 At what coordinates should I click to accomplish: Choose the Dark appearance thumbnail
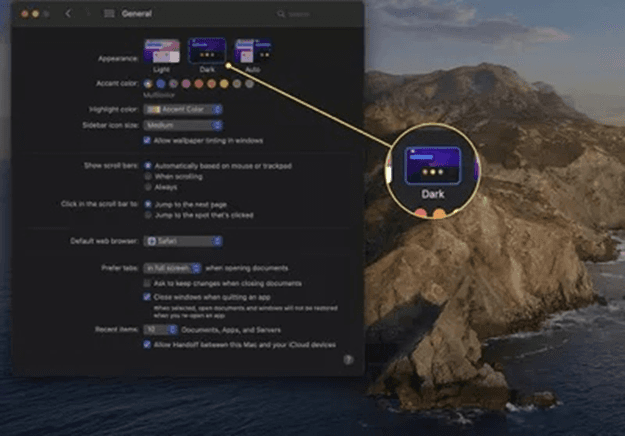206,51
